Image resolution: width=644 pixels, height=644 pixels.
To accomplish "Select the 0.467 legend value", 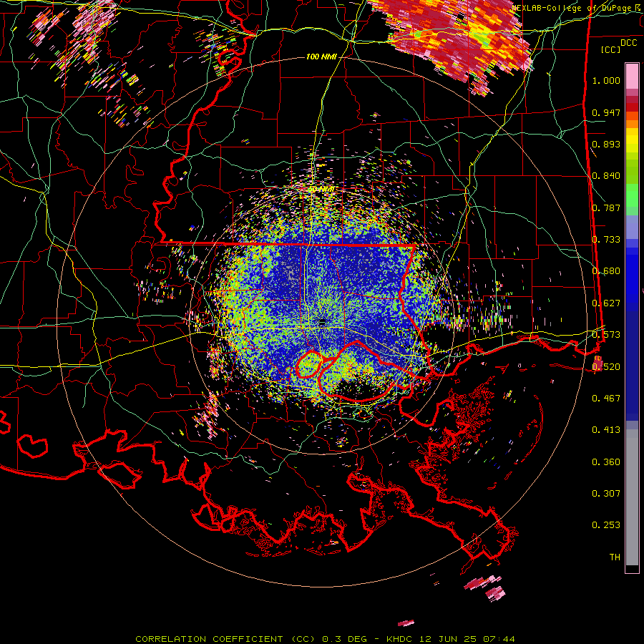I will 606,399.
